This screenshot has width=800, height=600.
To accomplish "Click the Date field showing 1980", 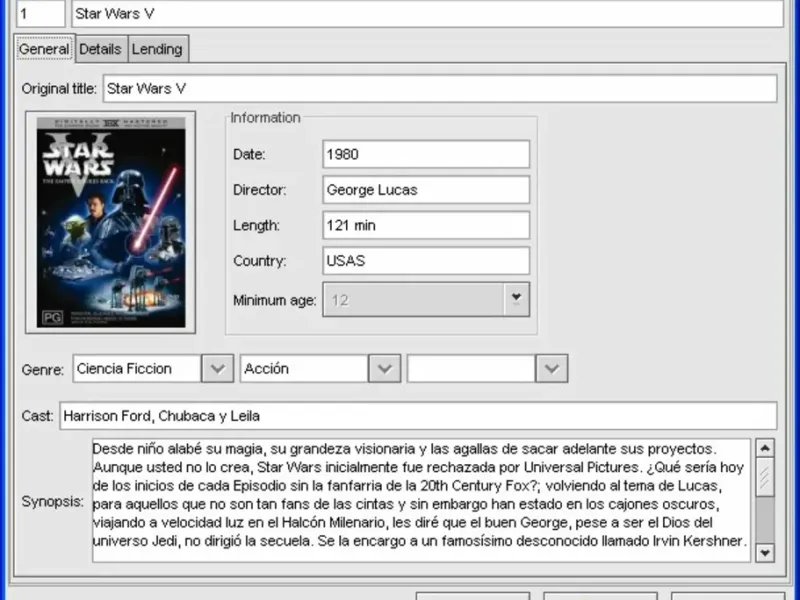I will coord(426,154).
